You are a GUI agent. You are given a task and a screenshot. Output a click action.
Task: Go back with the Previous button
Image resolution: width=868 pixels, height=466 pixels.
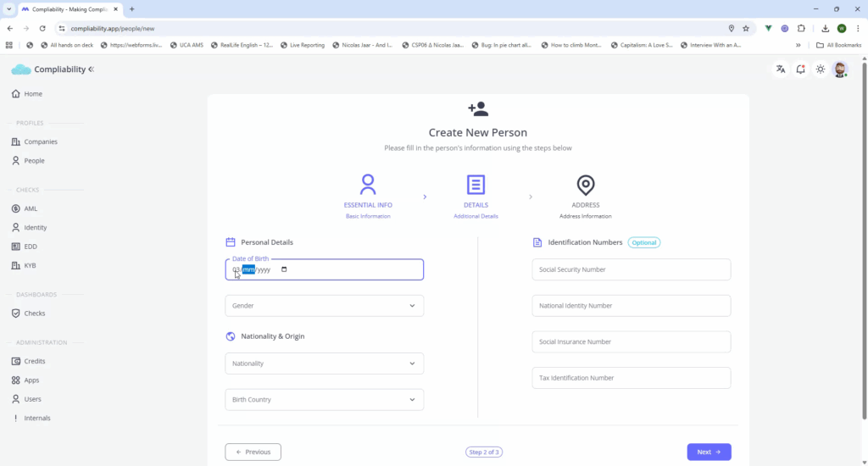[x=253, y=452]
